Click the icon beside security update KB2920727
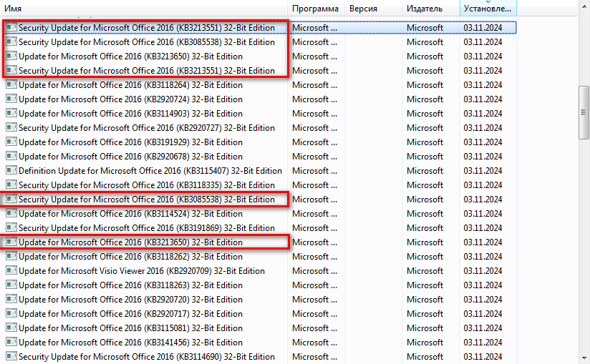The image size is (590, 364). (x=11, y=128)
